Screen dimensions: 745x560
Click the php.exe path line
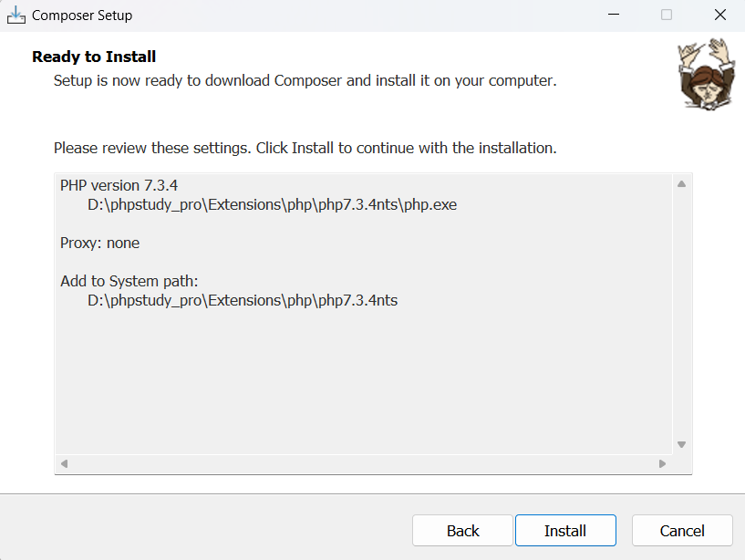(x=273, y=205)
